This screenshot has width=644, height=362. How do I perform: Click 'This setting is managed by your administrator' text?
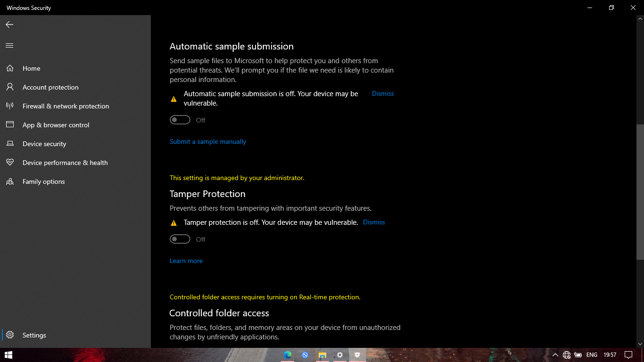click(x=237, y=178)
